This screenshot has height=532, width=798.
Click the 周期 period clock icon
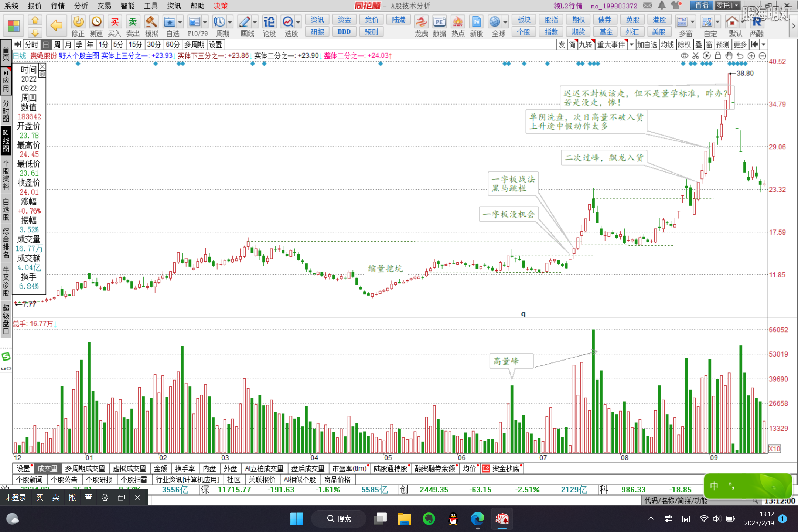219,22
